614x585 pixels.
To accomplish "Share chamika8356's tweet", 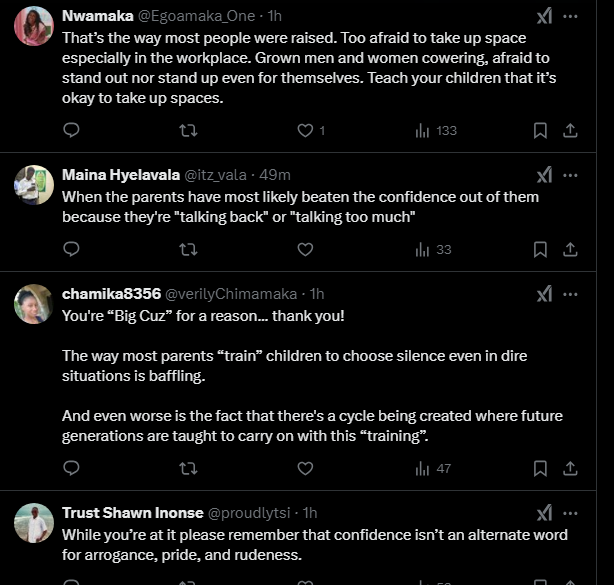I will (570, 467).
